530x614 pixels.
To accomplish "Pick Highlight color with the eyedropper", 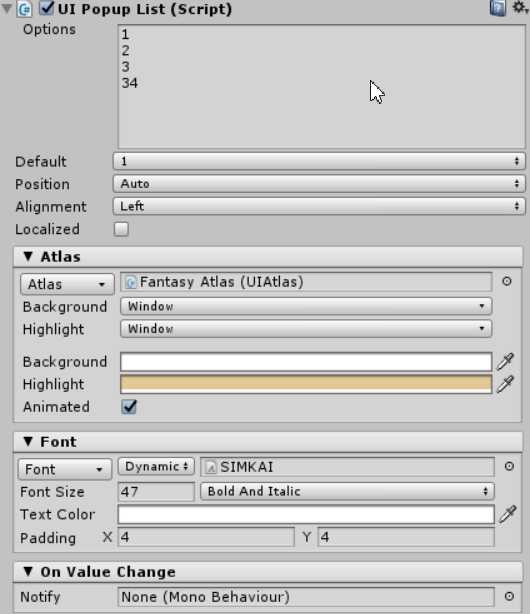I will tap(505, 384).
